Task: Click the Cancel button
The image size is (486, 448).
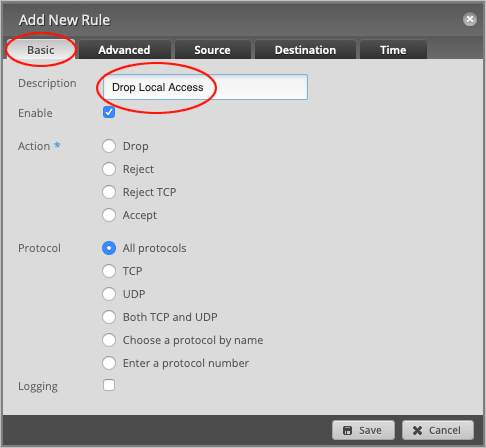Action: [438, 430]
